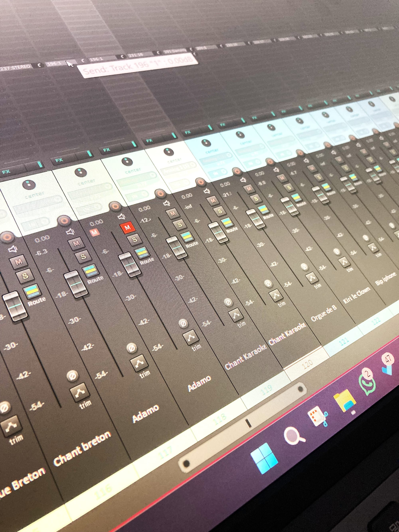Open File Explorer from the taskbar
Viewport: 399px width, 532px height.
point(345,401)
